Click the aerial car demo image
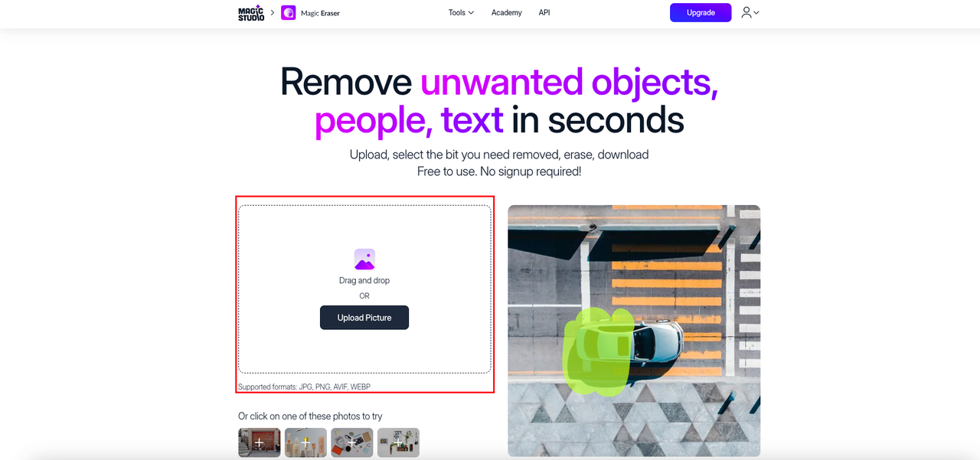 [634, 331]
